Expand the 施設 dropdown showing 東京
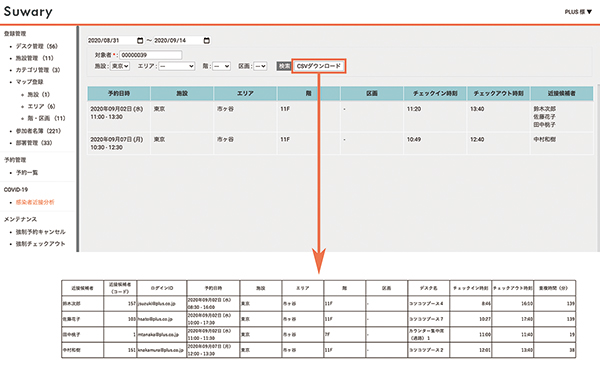 coord(120,66)
